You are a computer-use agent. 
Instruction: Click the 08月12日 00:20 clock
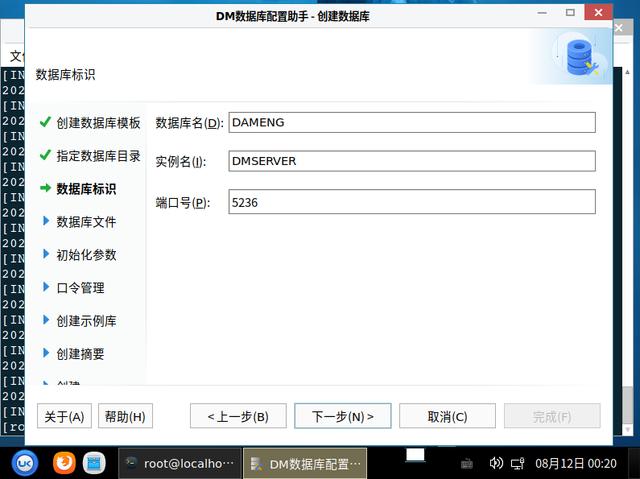pos(576,463)
